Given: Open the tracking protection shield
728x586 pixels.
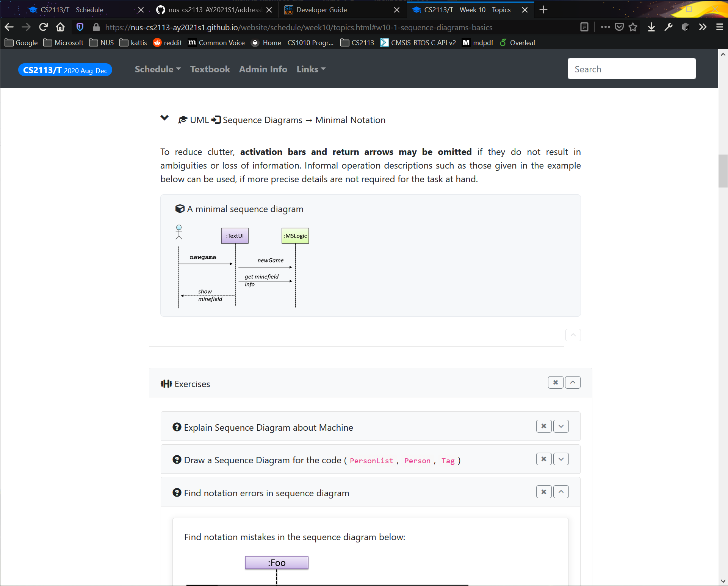Looking at the screenshot, I should pyautogui.click(x=80, y=27).
